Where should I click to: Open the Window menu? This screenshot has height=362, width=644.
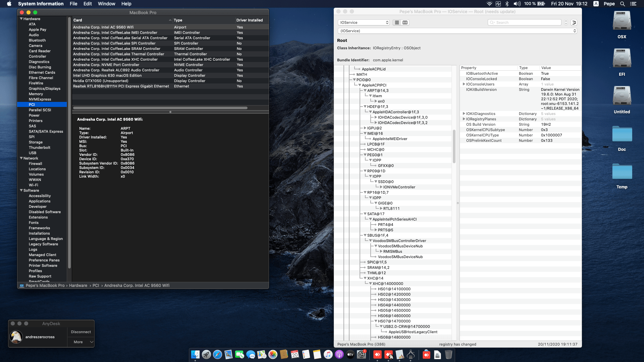(107, 4)
